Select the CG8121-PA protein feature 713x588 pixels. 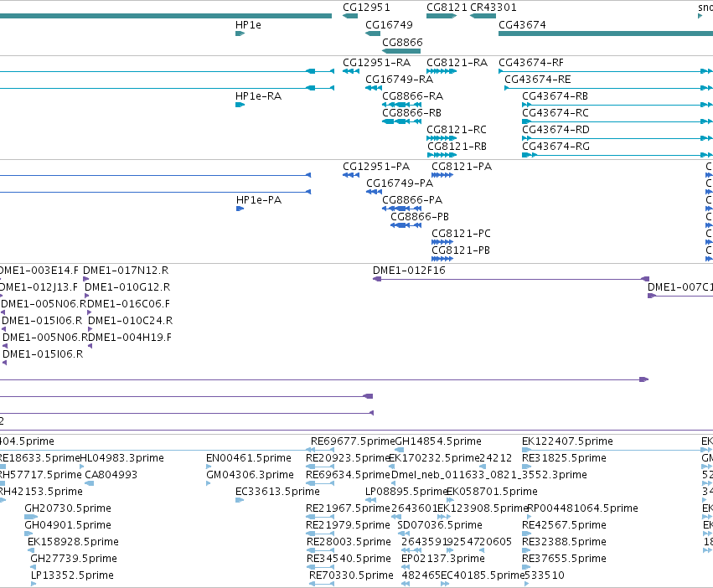click(x=442, y=175)
